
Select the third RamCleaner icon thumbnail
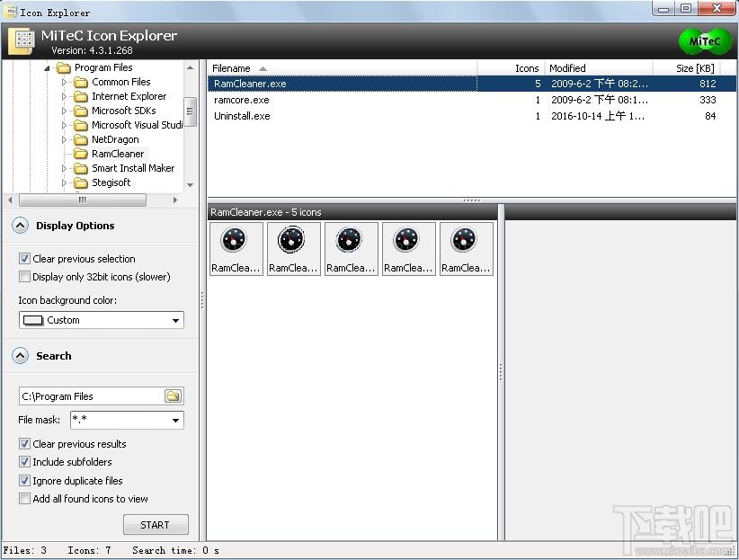tap(351, 249)
